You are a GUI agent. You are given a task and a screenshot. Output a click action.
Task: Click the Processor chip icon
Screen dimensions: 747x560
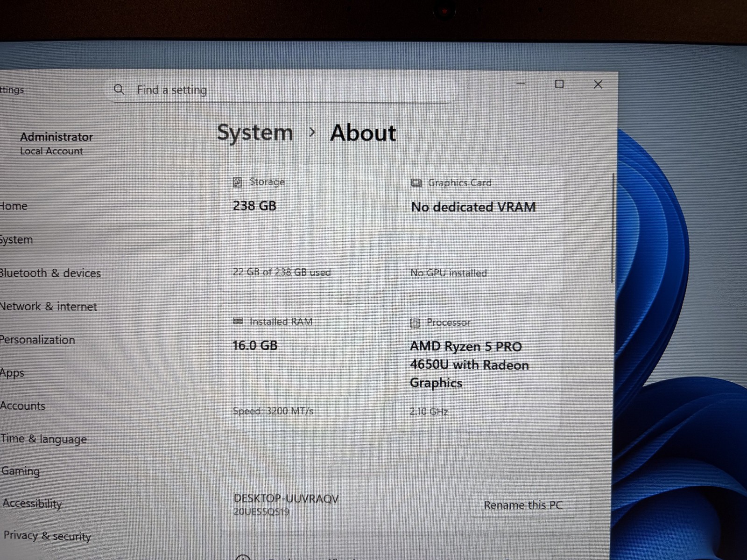pyautogui.click(x=415, y=322)
